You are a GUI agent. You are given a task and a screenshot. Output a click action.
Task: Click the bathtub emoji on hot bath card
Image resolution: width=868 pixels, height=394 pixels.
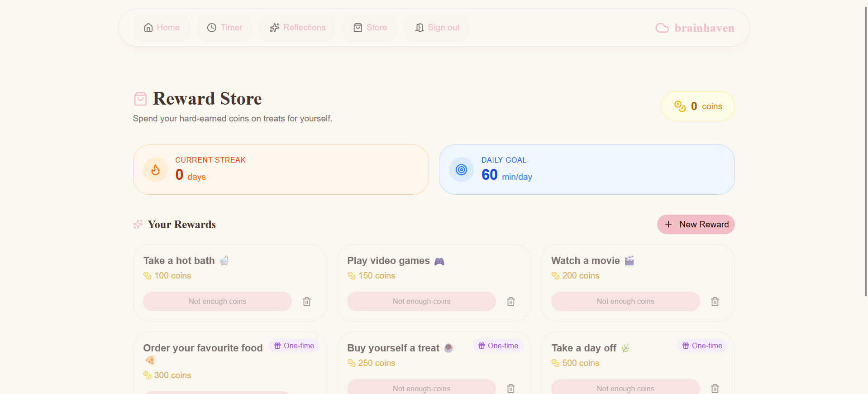(x=224, y=260)
